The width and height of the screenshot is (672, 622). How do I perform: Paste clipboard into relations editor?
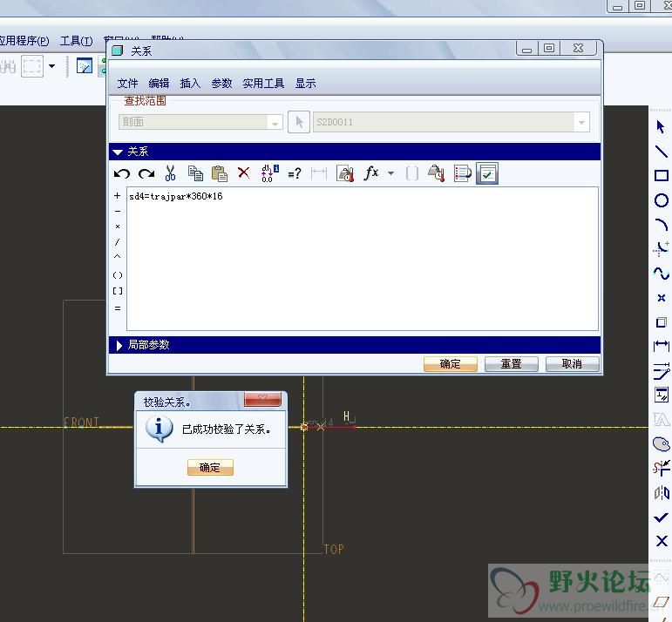pos(220,173)
